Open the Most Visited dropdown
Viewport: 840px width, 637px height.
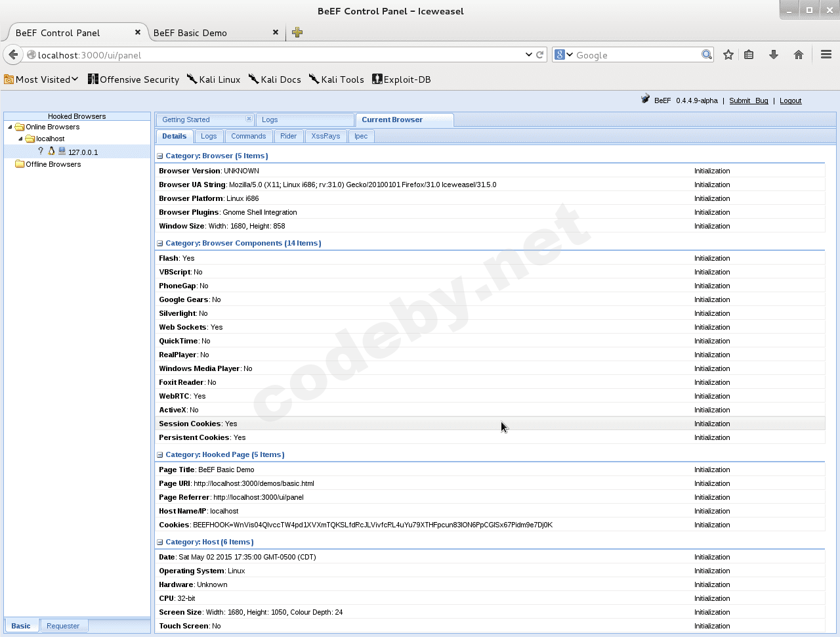pyautogui.click(x=41, y=79)
